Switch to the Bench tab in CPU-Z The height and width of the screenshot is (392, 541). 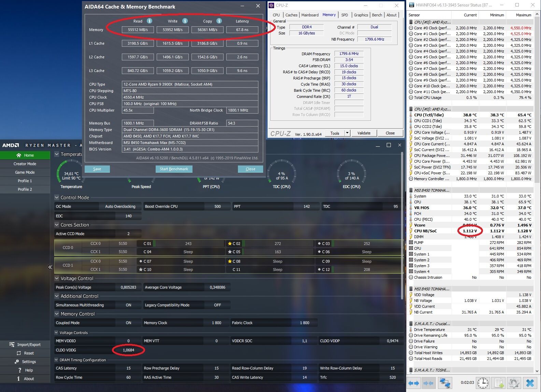[377, 15]
